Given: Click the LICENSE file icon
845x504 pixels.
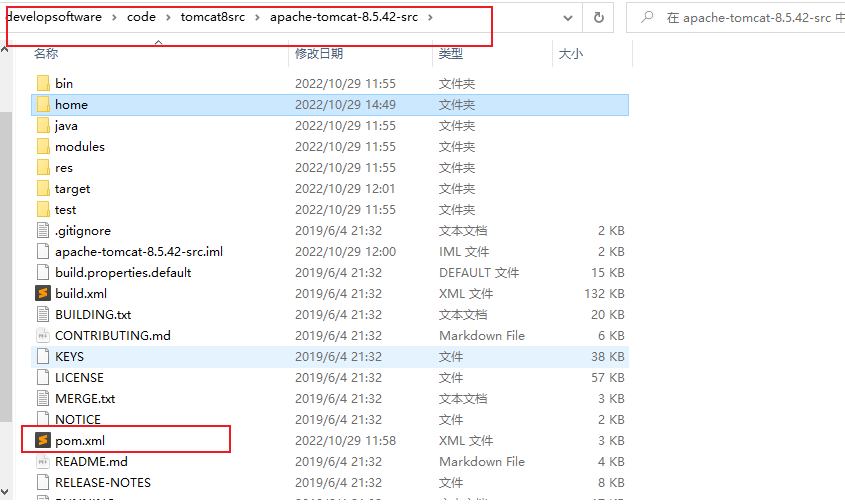Looking at the screenshot, I should [43, 377].
